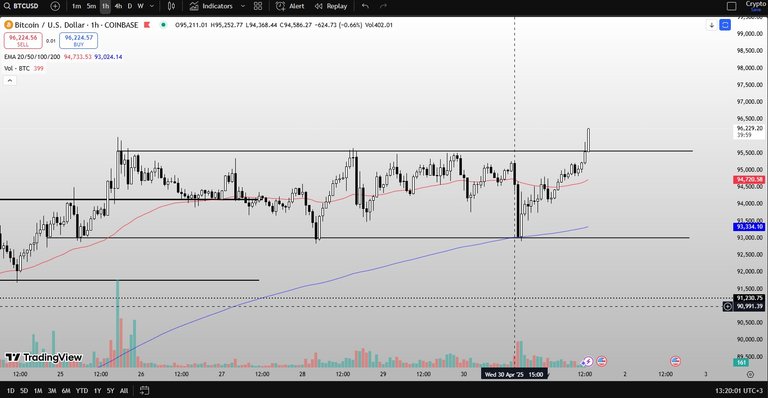Redo the last chart action

tap(384, 6)
